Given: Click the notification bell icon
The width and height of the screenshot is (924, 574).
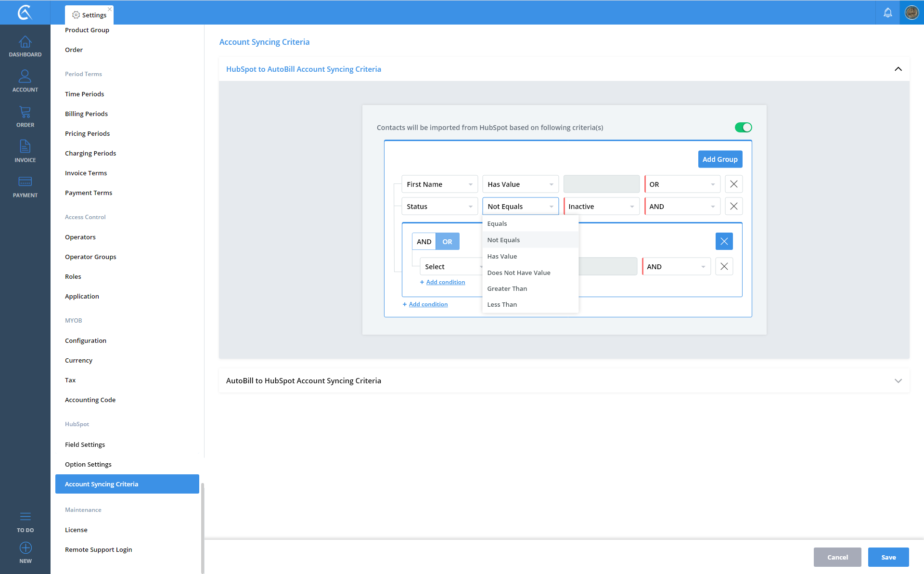Looking at the screenshot, I should click(887, 13).
